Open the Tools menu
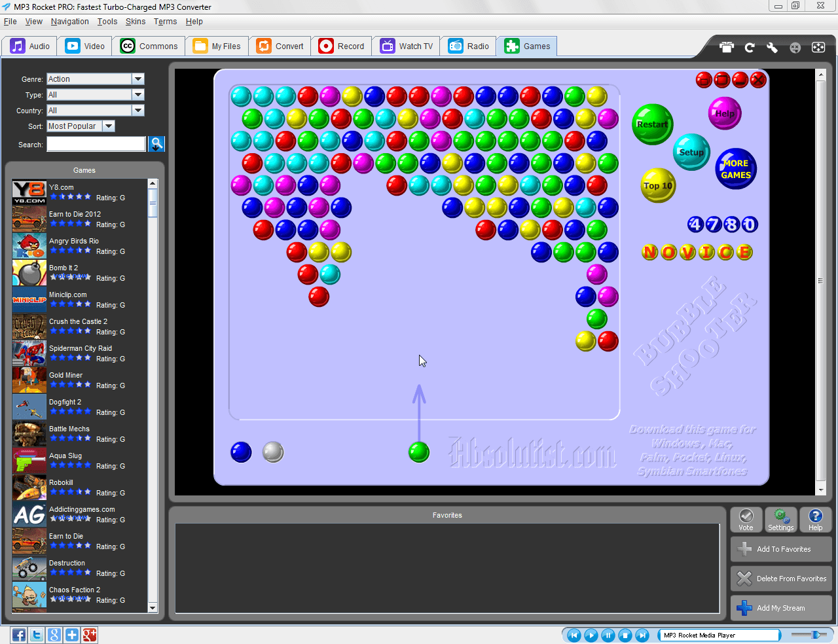838x644 pixels. [x=107, y=22]
